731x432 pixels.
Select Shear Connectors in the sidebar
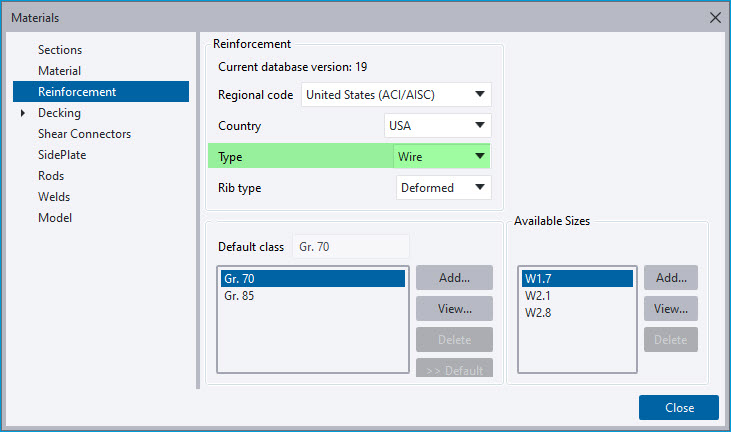tap(84, 134)
